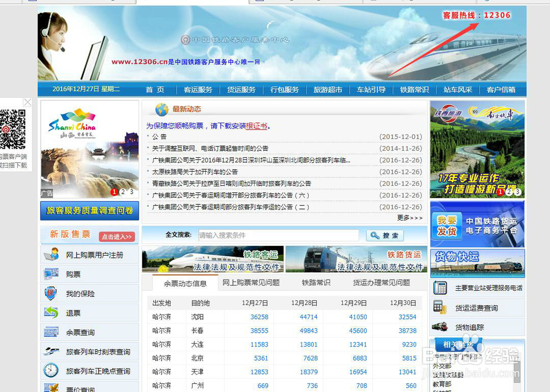The width and height of the screenshot is (550, 392).
Task: Open the 客户信箱 navigation item
Action: [501, 90]
